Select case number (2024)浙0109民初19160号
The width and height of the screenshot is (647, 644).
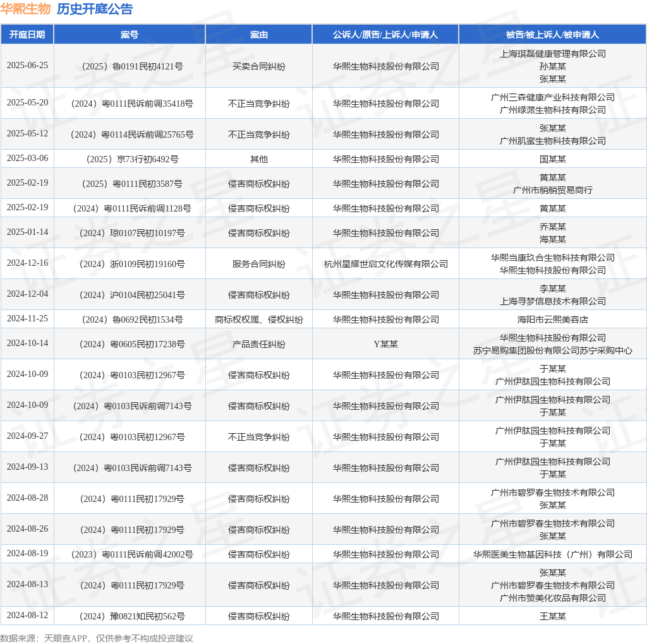pyautogui.click(x=130, y=264)
